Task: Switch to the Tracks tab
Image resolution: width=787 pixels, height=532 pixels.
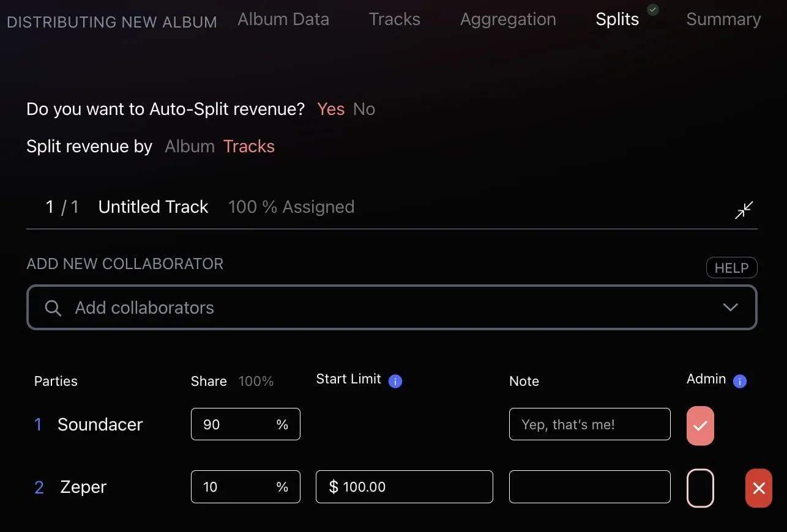Action: (395, 20)
